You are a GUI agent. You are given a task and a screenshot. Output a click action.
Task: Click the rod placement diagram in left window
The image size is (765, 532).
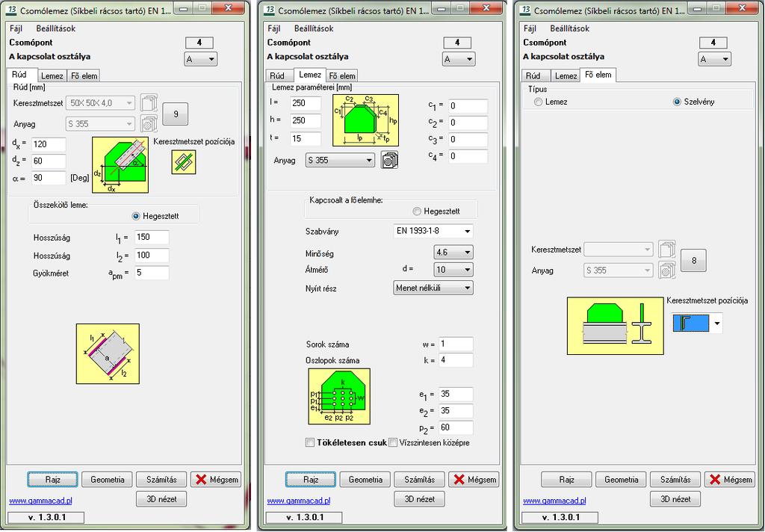coord(120,165)
